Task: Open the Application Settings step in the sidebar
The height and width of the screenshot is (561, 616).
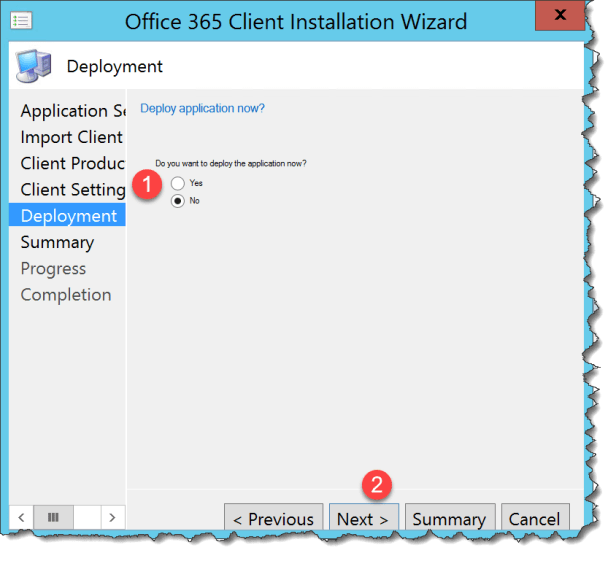Action: click(73, 111)
